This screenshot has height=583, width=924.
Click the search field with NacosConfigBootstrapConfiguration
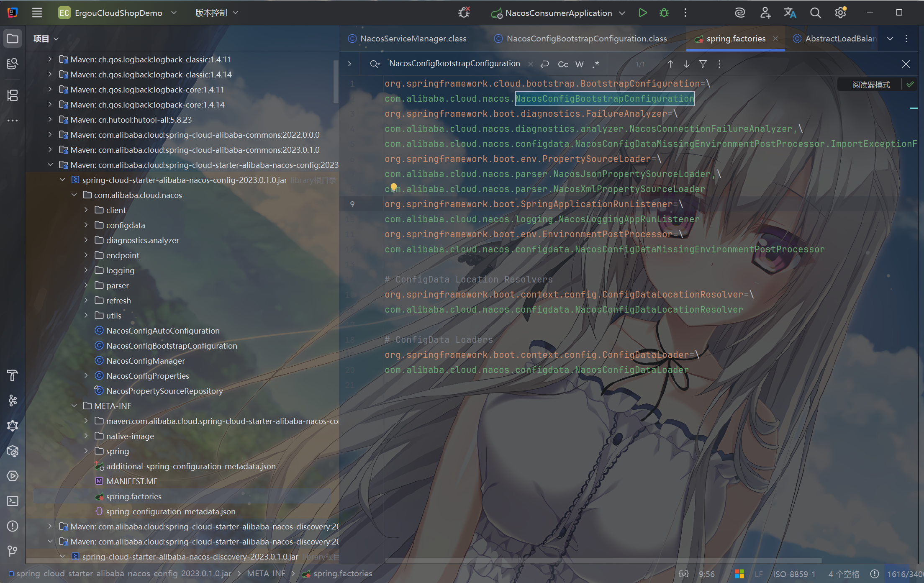(454, 64)
